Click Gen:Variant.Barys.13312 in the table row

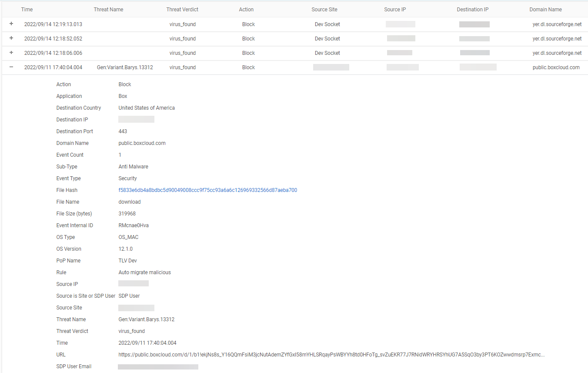tap(125, 67)
